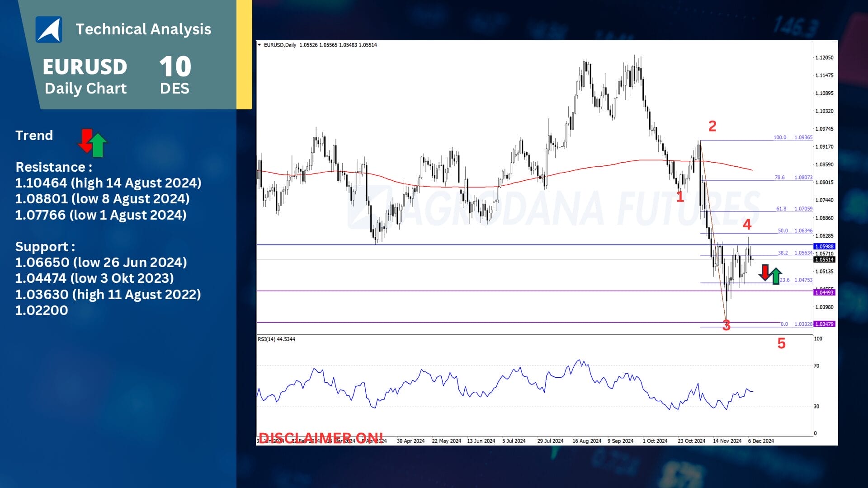
Task: Click the Agrodana arrow logo icon
Action: coord(49,29)
